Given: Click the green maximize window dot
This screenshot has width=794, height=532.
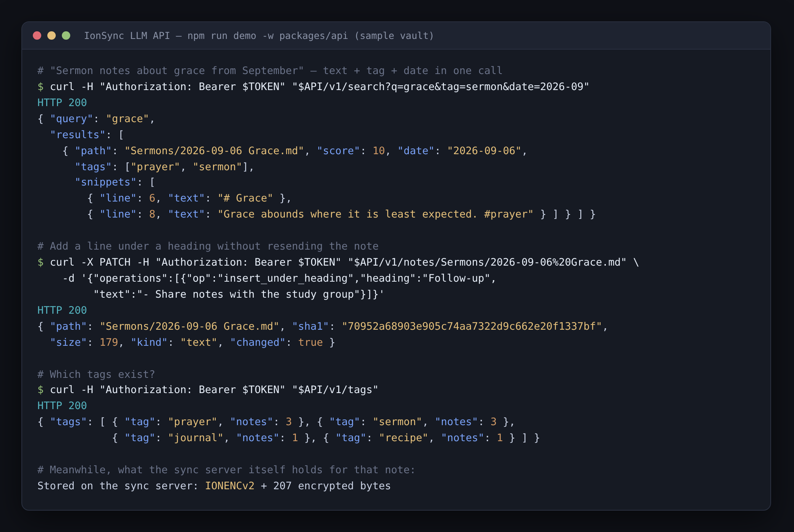Looking at the screenshot, I should (66, 35).
